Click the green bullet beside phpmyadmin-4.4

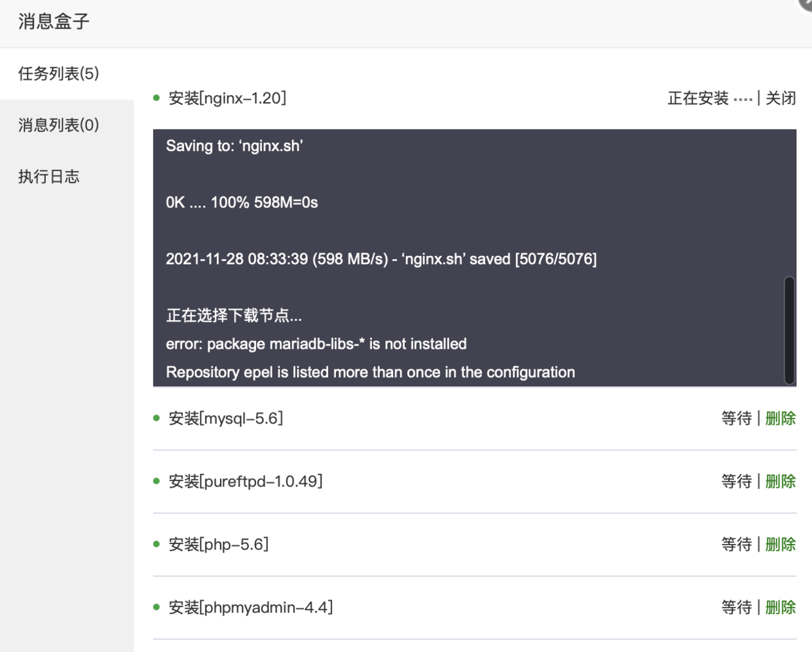click(x=157, y=607)
